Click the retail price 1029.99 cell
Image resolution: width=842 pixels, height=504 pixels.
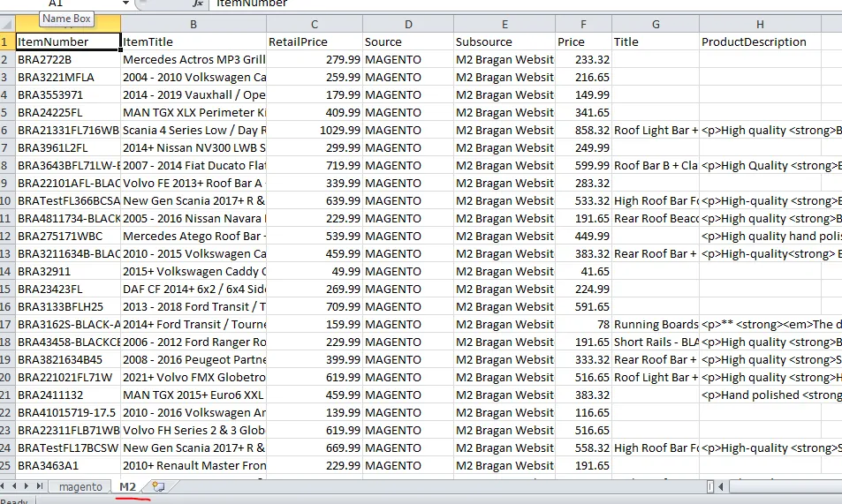point(315,130)
